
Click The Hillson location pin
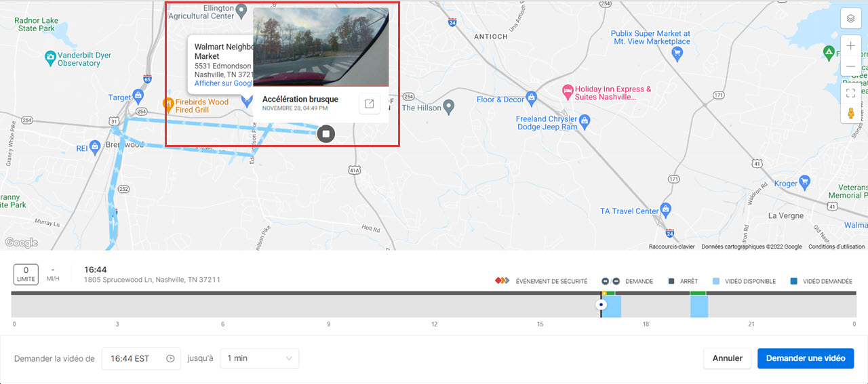pyautogui.click(x=449, y=107)
